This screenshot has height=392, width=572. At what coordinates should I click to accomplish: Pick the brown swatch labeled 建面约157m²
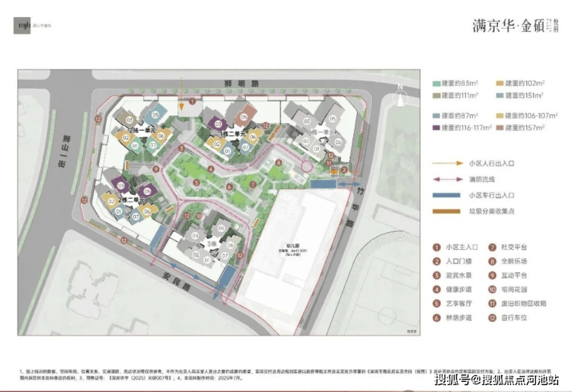pos(499,128)
